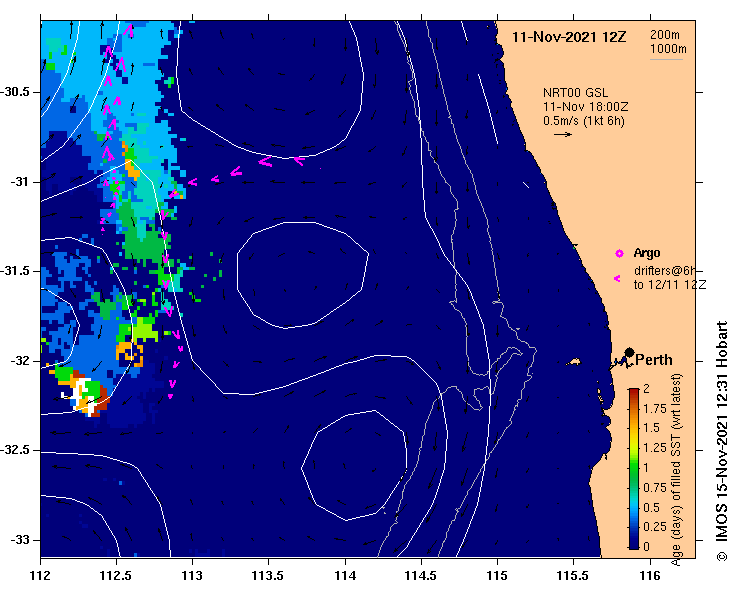The image size is (739, 592).
Task: Click the drifters@6h legend label
Action: (x=665, y=271)
